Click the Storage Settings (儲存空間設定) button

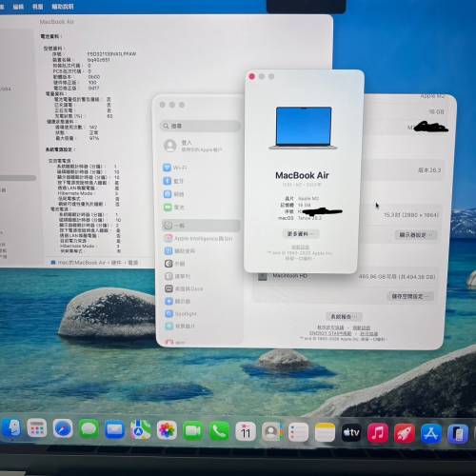coord(410,296)
